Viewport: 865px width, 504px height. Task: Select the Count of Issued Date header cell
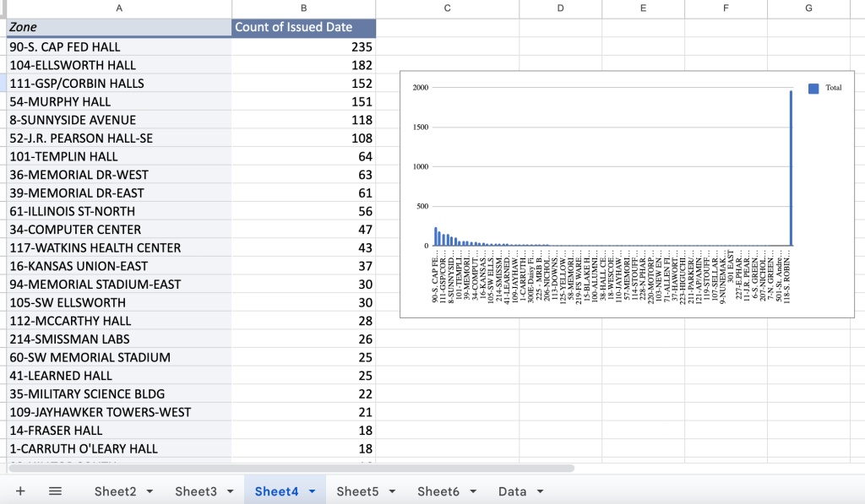point(303,28)
